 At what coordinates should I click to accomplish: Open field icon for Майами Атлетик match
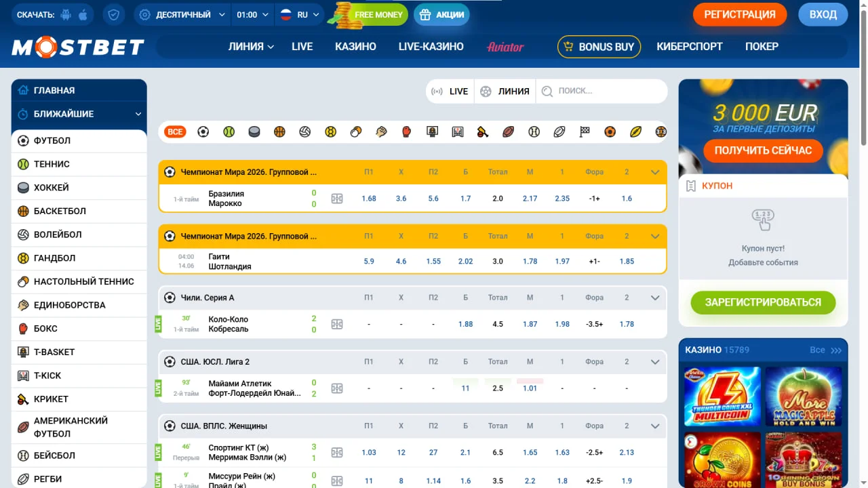(337, 388)
